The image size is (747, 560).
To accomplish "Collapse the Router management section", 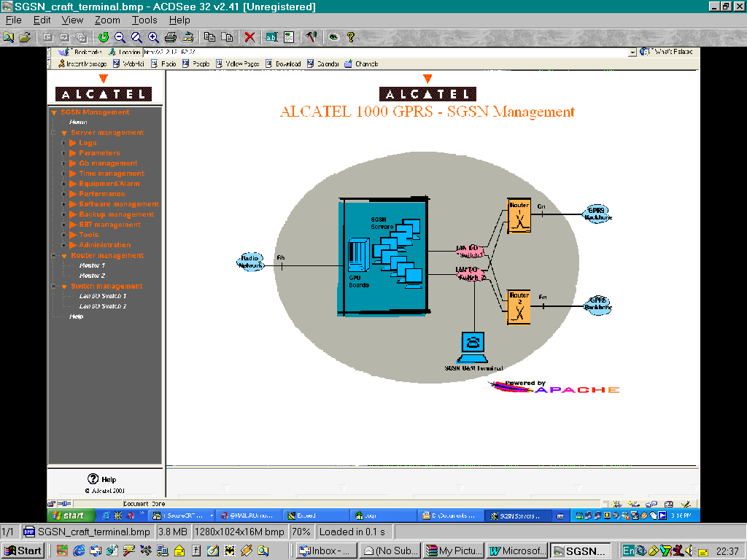I will (54, 256).
